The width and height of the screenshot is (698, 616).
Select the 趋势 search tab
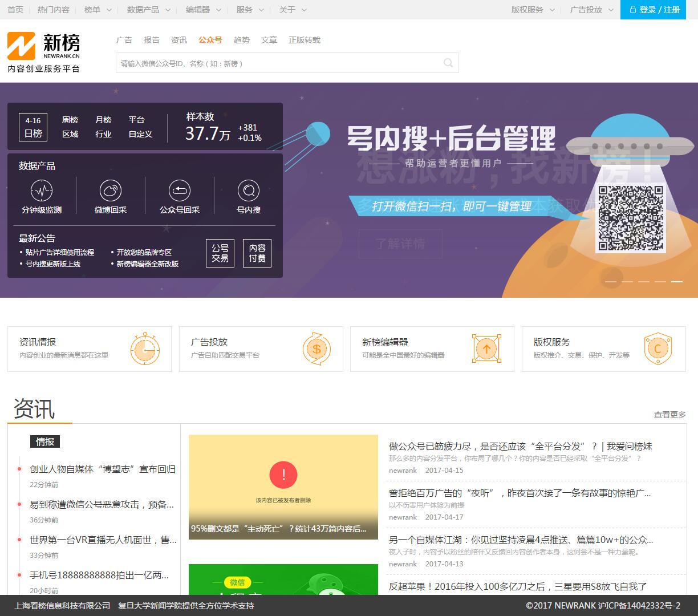tap(242, 40)
